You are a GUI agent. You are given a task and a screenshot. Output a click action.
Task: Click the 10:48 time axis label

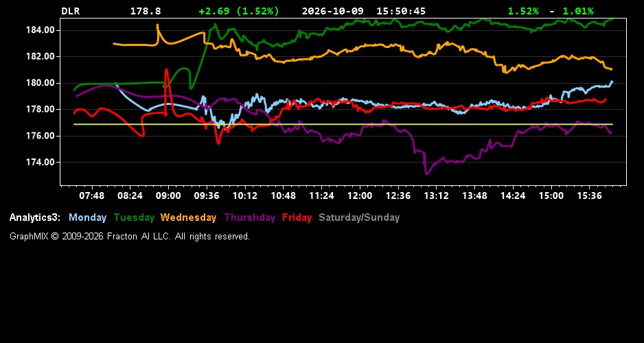coord(283,196)
